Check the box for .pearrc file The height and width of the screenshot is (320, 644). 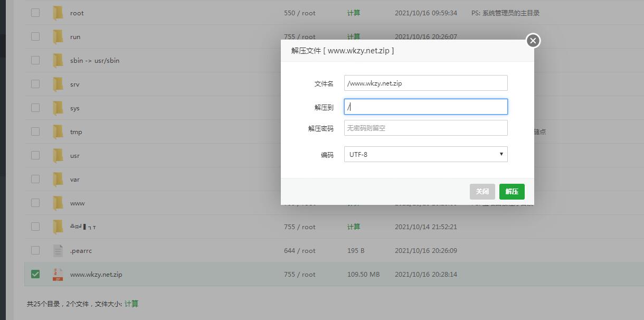tap(35, 250)
